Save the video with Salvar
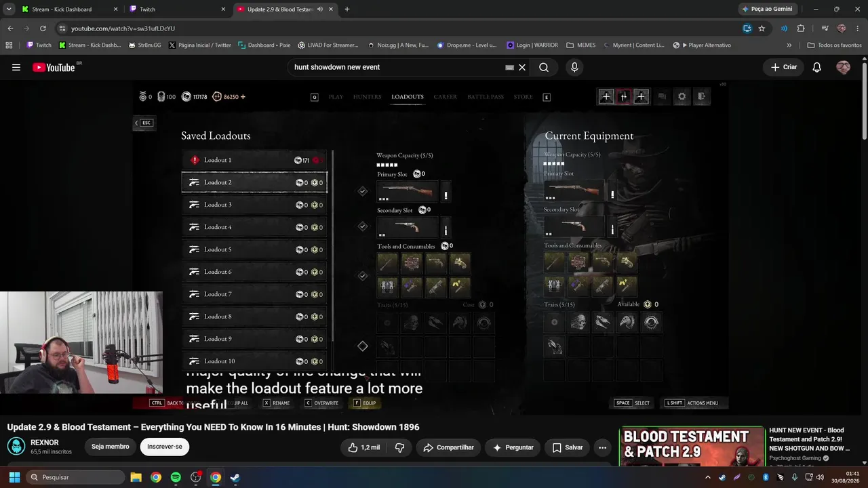 [568, 447]
